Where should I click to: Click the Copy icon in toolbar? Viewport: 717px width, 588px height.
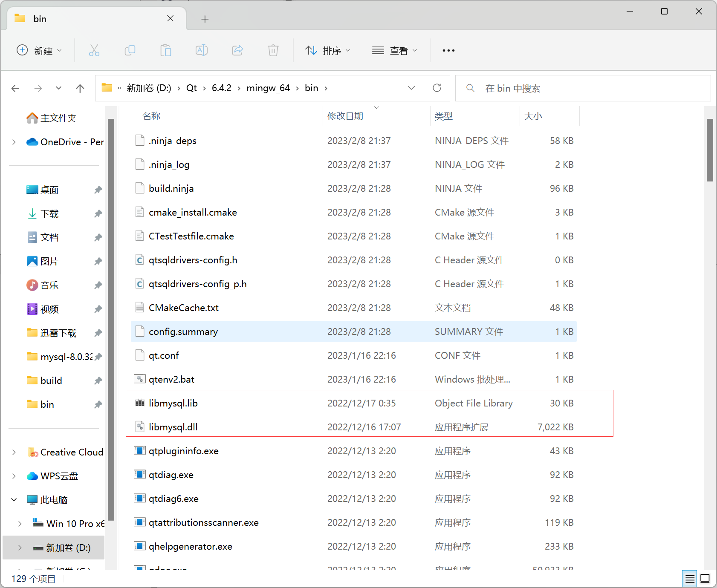130,50
